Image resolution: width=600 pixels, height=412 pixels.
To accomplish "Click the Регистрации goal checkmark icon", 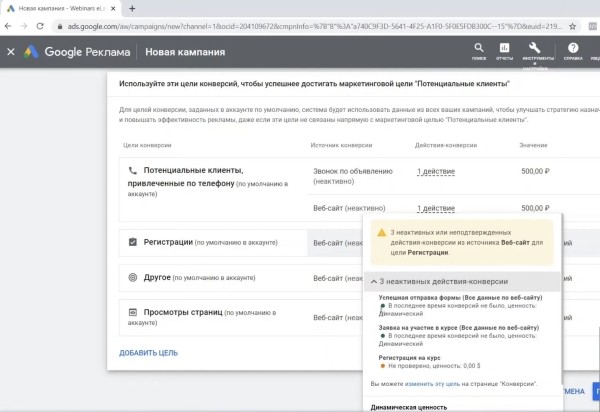I will (x=132, y=242).
